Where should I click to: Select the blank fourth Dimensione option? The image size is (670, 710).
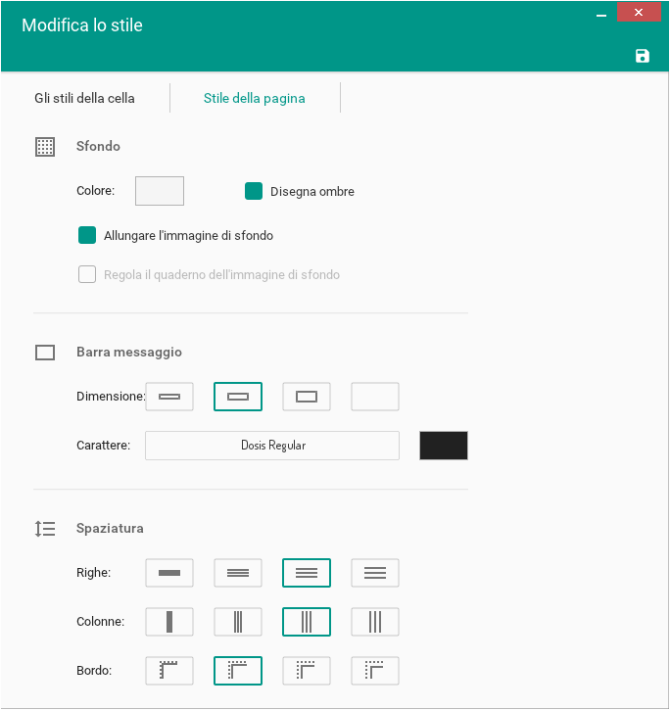click(x=375, y=397)
